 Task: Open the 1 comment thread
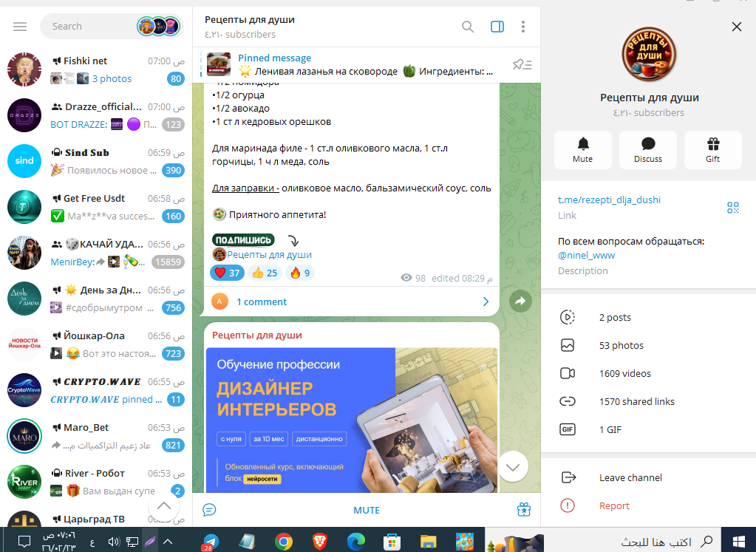(x=351, y=301)
